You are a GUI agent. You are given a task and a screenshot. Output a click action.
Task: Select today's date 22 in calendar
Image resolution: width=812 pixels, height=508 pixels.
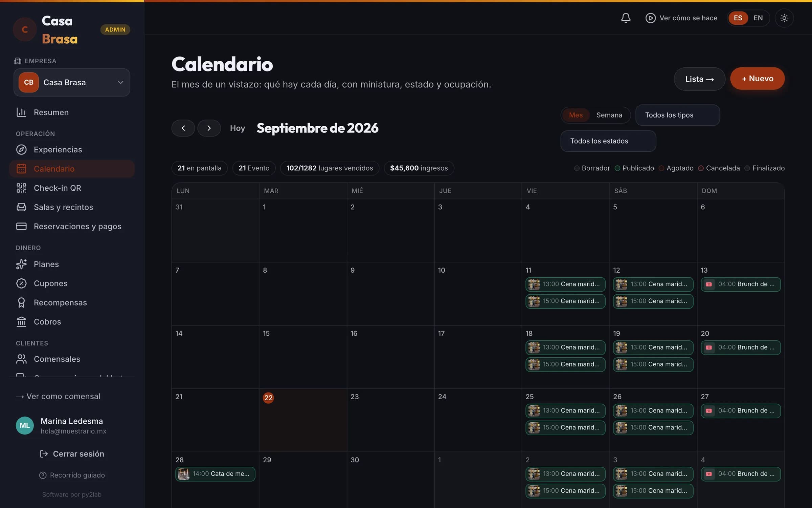pyautogui.click(x=268, y=398)
